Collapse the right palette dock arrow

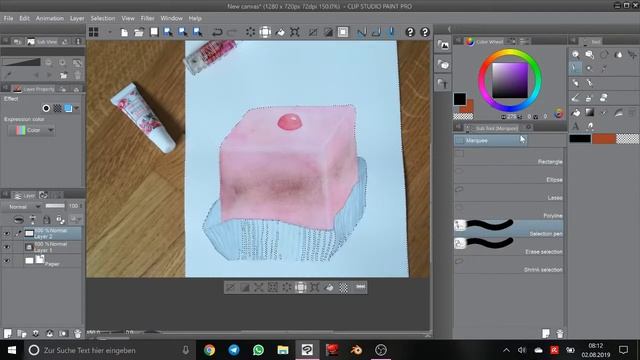449,29
